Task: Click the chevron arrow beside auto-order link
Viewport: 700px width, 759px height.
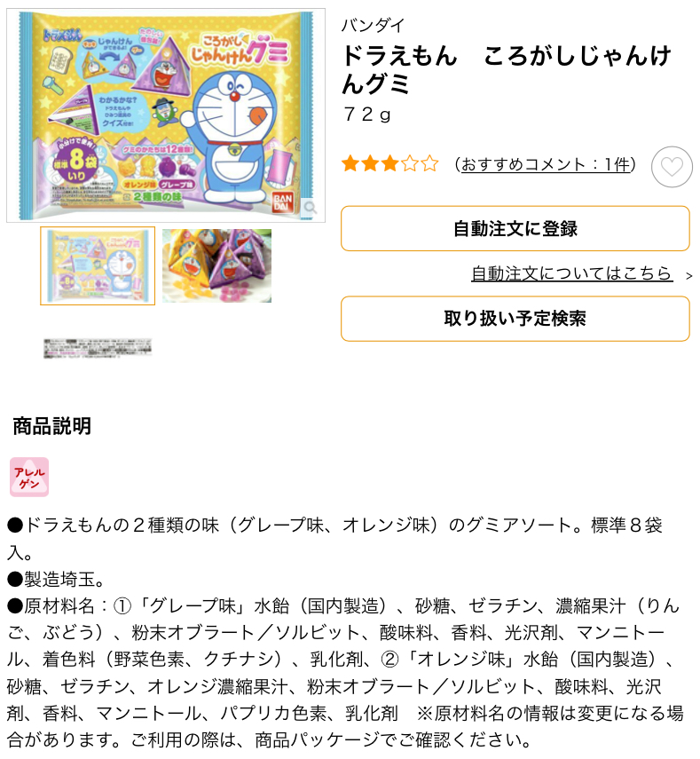Action: (688, 276)
